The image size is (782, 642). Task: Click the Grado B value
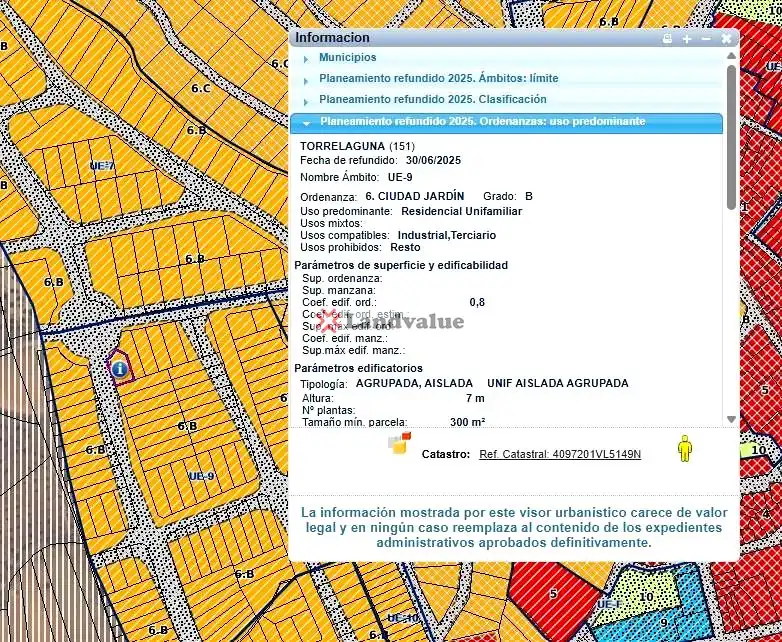[x=529, y=197]
